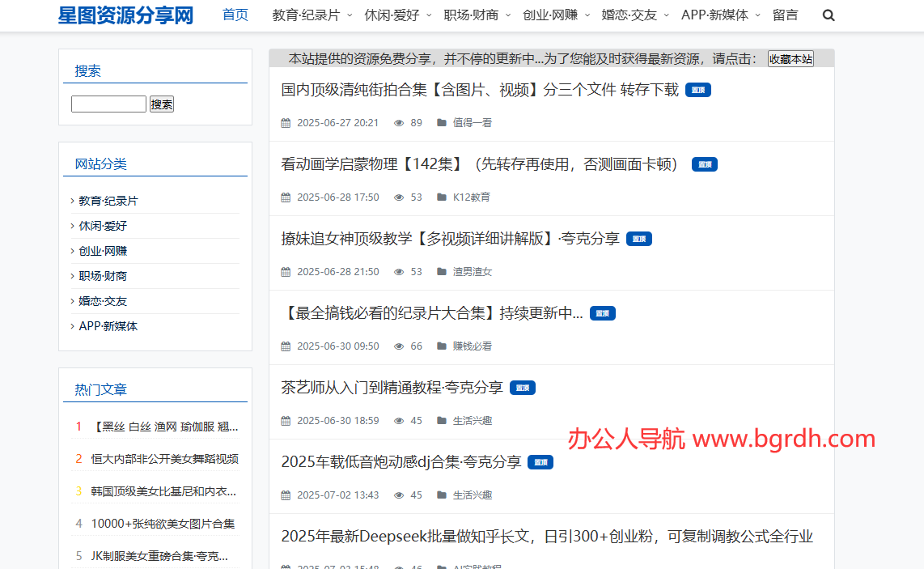Focus the sidebar search text field
The image size is (924, 569).
click(108, 104)
